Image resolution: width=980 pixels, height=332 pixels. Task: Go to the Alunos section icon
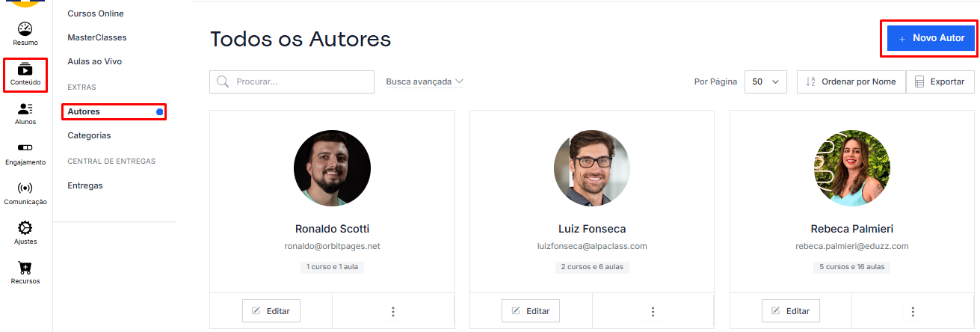(x=25, y=111)
